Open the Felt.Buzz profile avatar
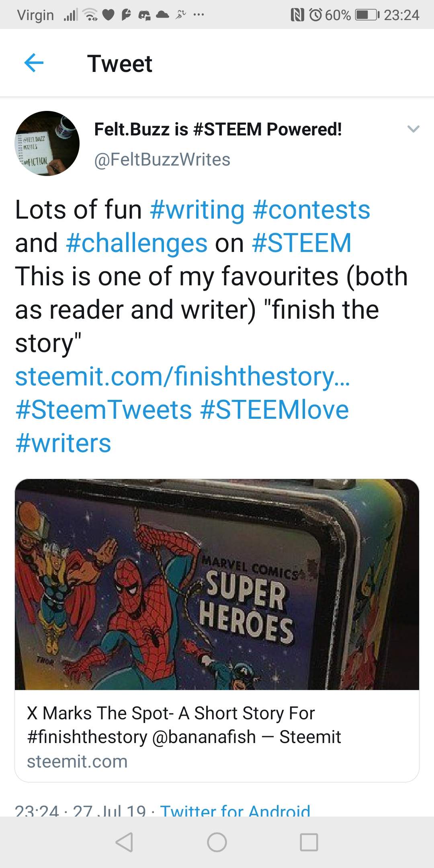Image resolution: width=434 pixels, height=868 pixels. 47,143
